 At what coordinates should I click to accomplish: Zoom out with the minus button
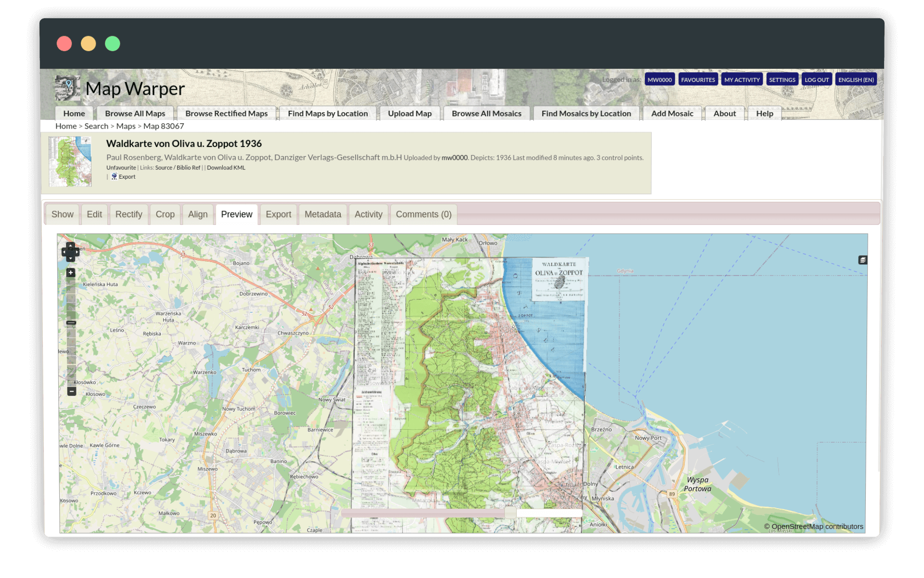tap(71, 392)
